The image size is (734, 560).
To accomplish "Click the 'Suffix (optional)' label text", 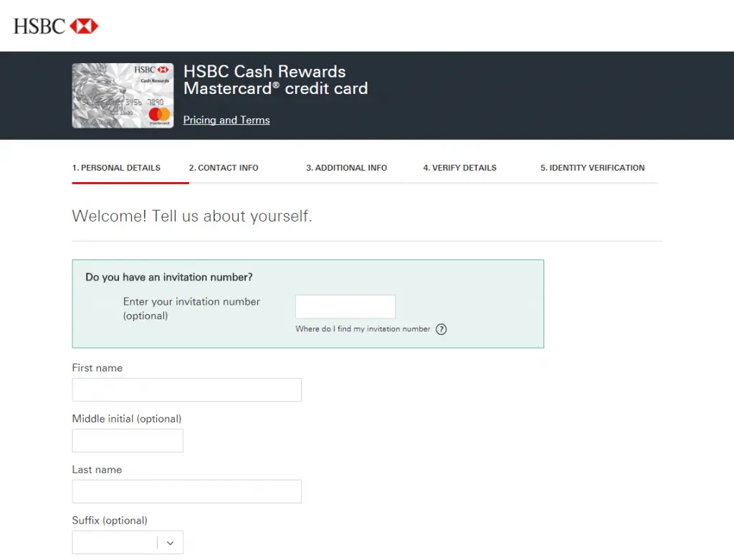I will point(110,521).
